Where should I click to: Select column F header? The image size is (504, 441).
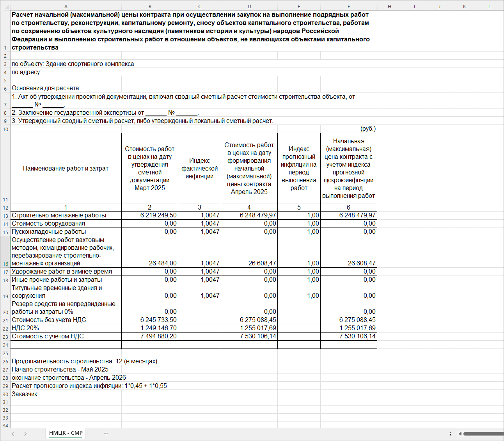pos(348,6)
